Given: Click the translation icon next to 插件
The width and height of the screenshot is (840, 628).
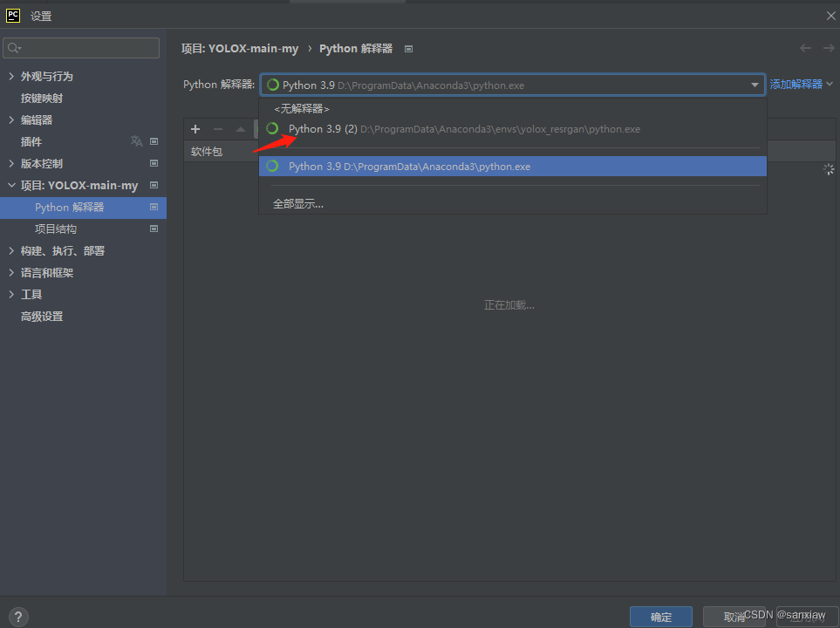Looking at the screenshot, I should click(136, 141).
